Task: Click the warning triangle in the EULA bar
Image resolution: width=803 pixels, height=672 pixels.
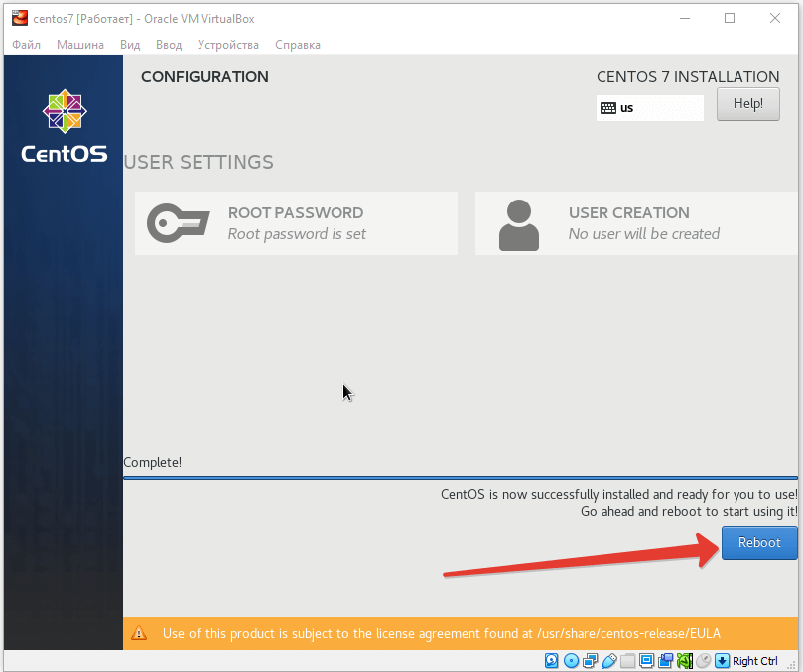Action: tap(140, 633)
